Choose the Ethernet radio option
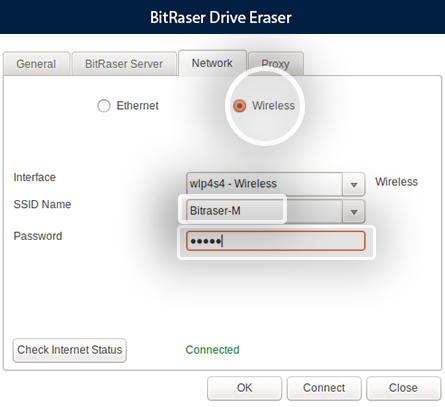445x407 pixels. (x=104, y=106)
